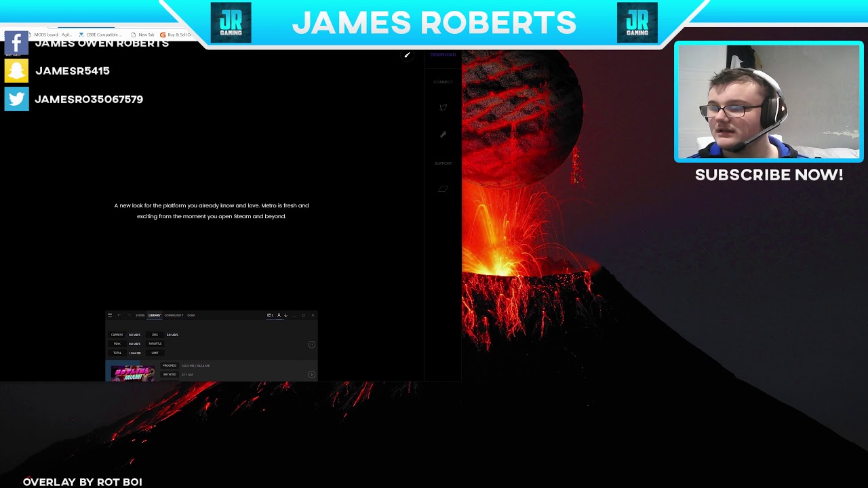Click the TOTAL download label
The width and height of the screenshot is (868, 488).
(x=117, y=352)
